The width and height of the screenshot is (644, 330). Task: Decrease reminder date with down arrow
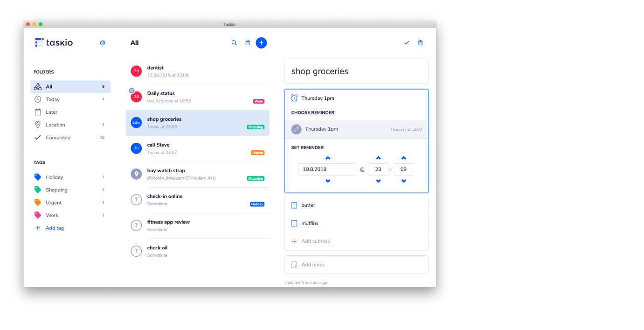(x=328, y=181)
